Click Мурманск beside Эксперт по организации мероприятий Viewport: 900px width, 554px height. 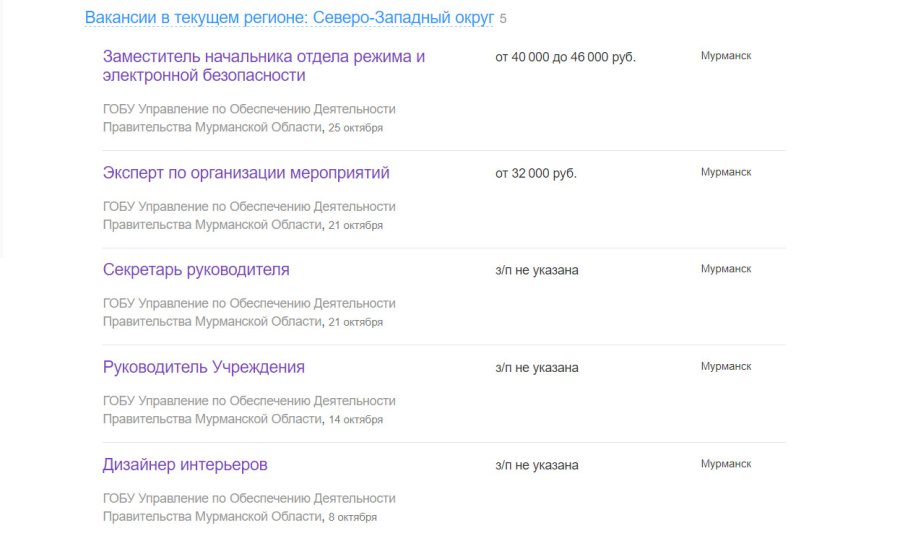click(725, 172)
